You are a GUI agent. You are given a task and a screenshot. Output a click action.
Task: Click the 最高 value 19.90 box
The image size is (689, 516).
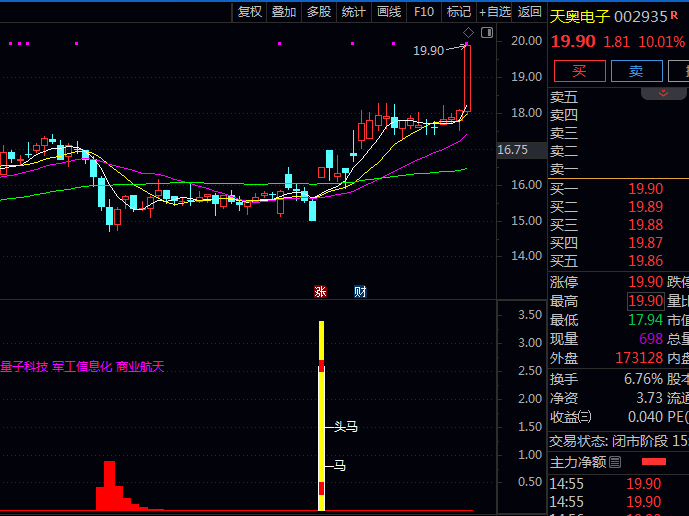pos(645,301)
